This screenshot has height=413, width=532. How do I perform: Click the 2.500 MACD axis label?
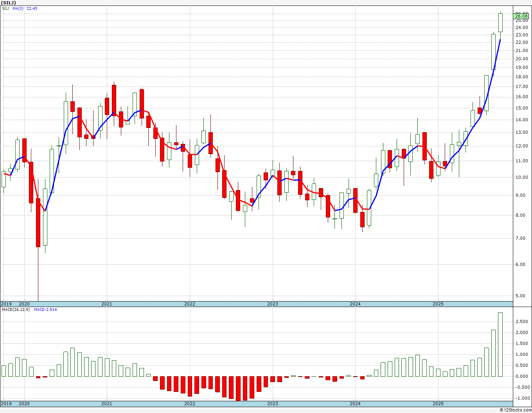pyautogui.click(x=521, y=322)
